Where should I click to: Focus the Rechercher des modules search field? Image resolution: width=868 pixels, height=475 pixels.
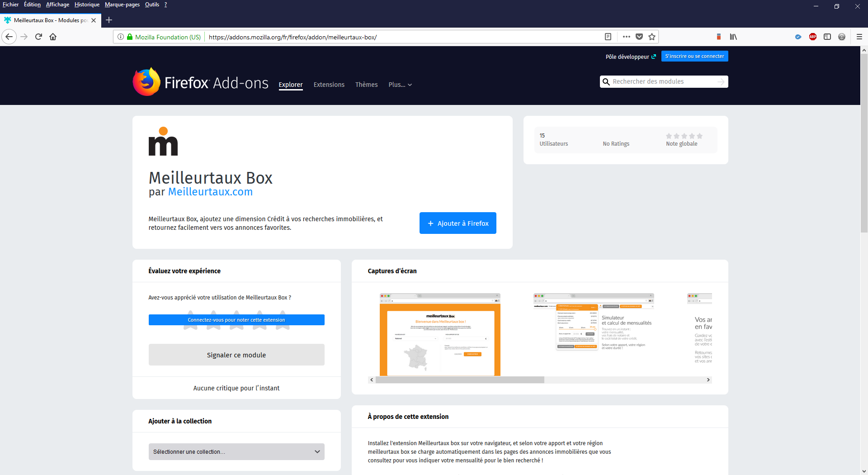(664, 82)
